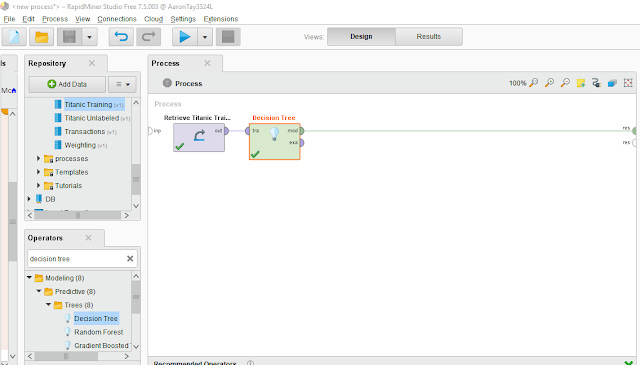Collapse the Trees (8) operator folder
This screenshot has height=365, width=640.
click(x=48, y=305)
